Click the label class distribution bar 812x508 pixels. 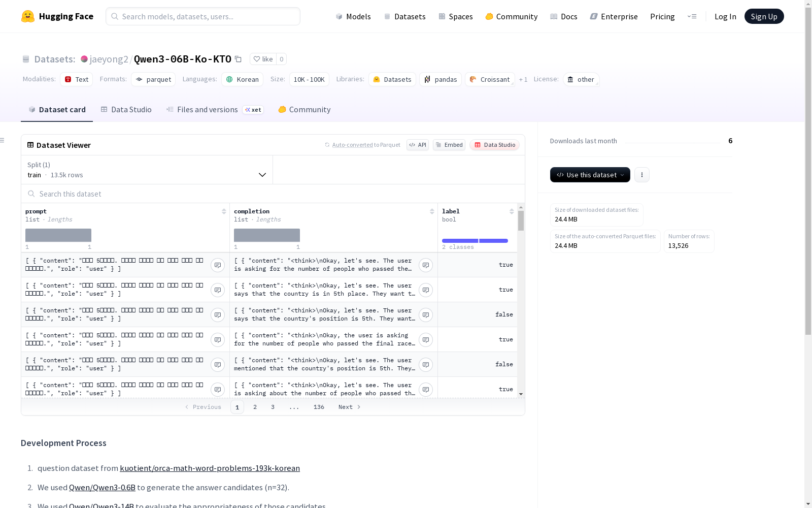[x=475, y=241]
